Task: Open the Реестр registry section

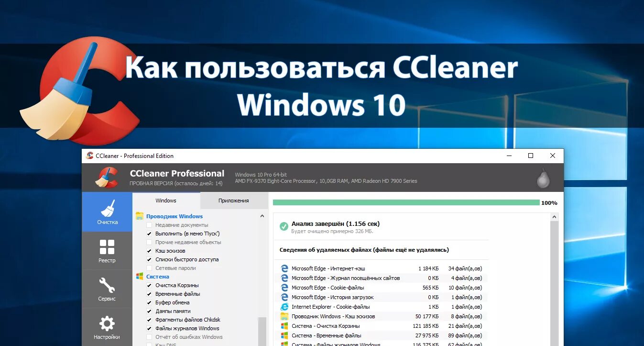Action: 107,251
